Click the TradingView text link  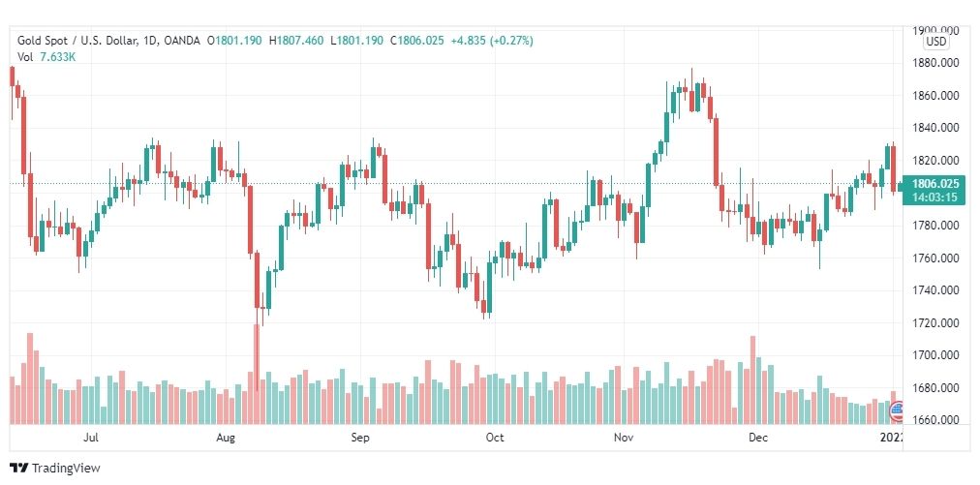66,469
